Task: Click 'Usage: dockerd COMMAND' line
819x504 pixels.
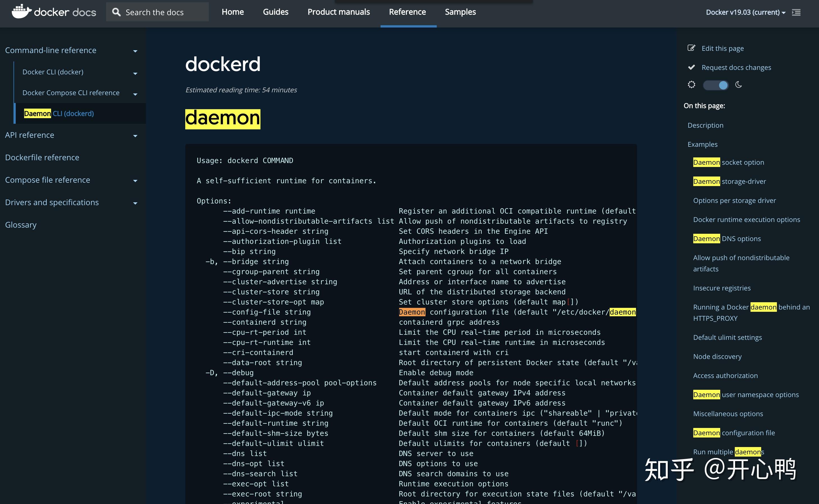Action: point(245,161)
